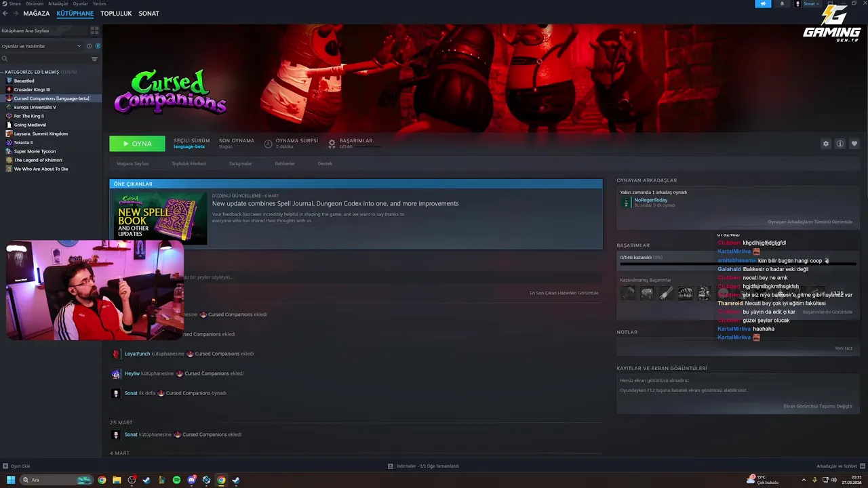The height and width of the screenshot is (488, 868).
Task: Click En Son Çıkan Haberleri Görüntüle
Action: 564,293
